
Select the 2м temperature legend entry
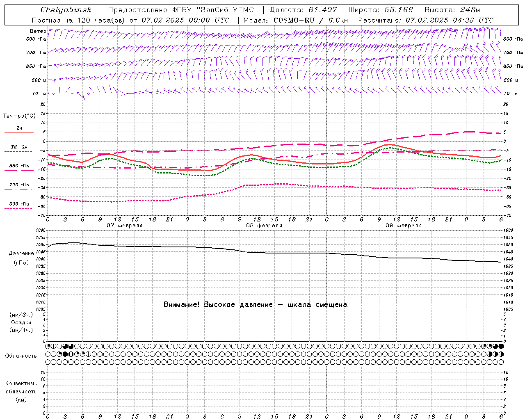pyautogui.click(x=19, y=128)
